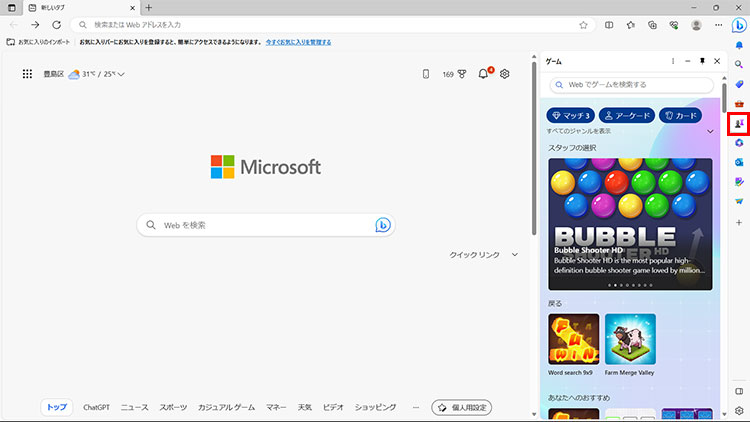Open the sidebar notifications bell icon
Screen dimensions: 750x422
(x=739, y=47)
